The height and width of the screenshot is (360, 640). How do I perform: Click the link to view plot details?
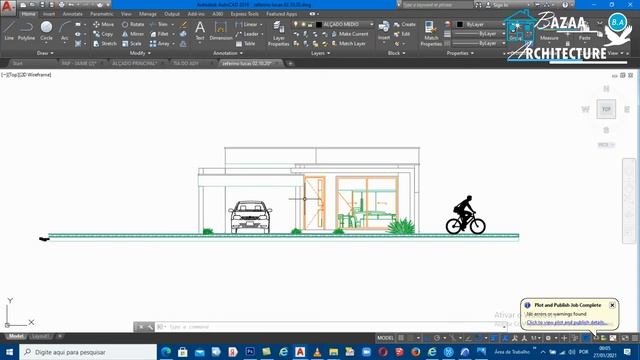click(x=566, y=322)
